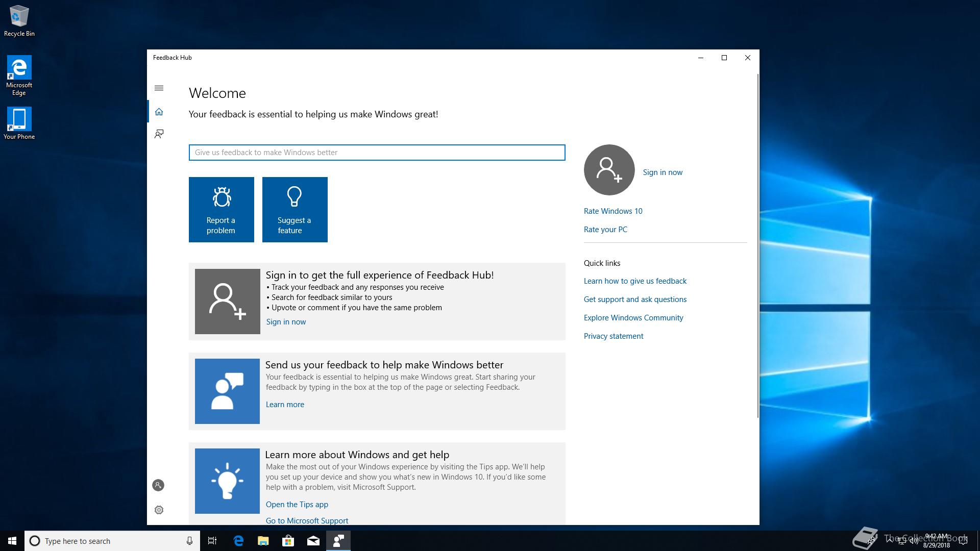Click the account avatar in sidebar bottom

pyautogui.click(x=158, y=485)
